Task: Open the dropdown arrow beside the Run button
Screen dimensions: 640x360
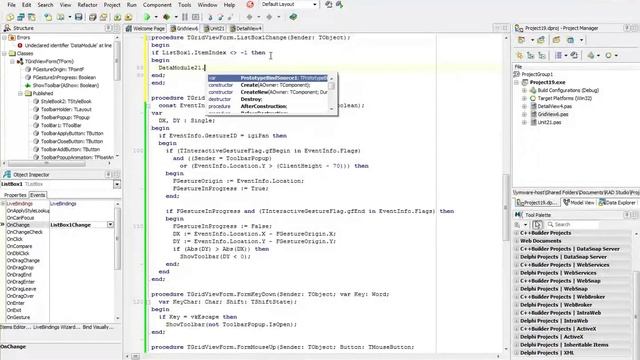Action: pyautogui.click(x=156, y=17)
